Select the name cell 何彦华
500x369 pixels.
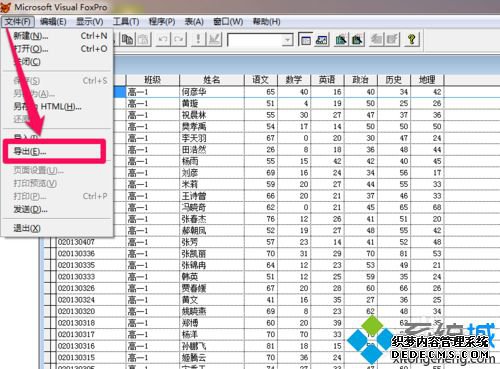(212, 92)
